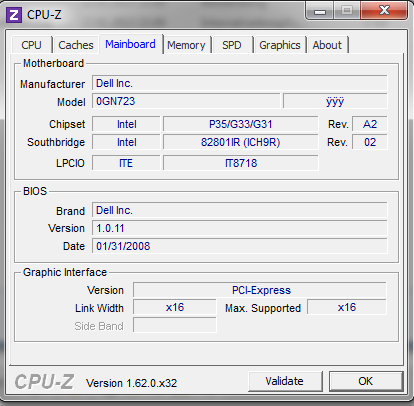Image resolution: width=414 pixels, height=406 pixels.
Task: Click the Max. Supported x16 value
Action: tap(347, 307)
